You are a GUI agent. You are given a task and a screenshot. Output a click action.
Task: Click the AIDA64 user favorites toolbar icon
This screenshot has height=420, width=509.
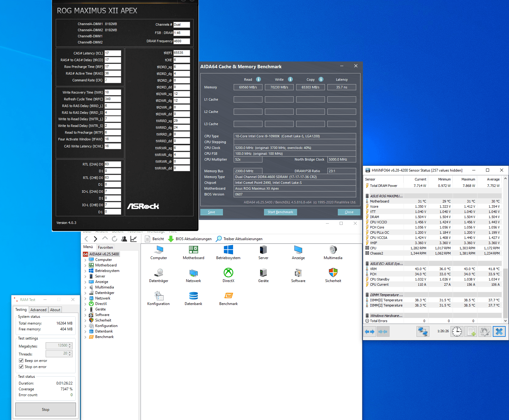(x=124, y=239)
